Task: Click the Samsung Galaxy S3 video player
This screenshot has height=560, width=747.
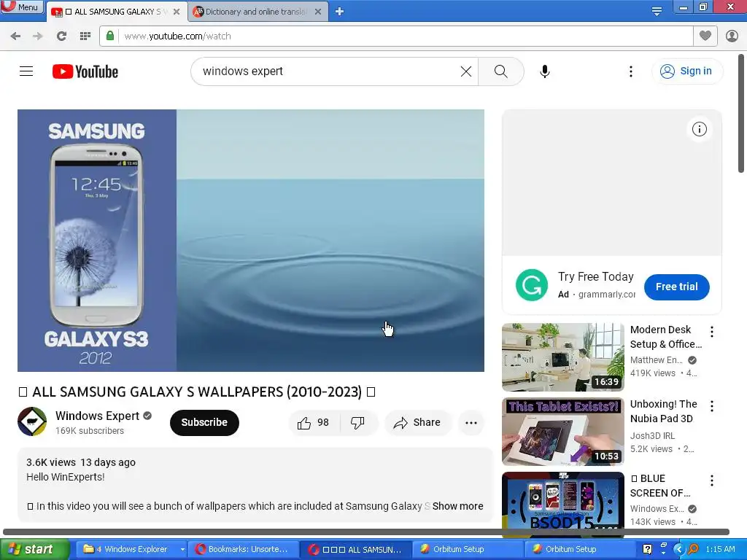Action: [x=251, y=241]
